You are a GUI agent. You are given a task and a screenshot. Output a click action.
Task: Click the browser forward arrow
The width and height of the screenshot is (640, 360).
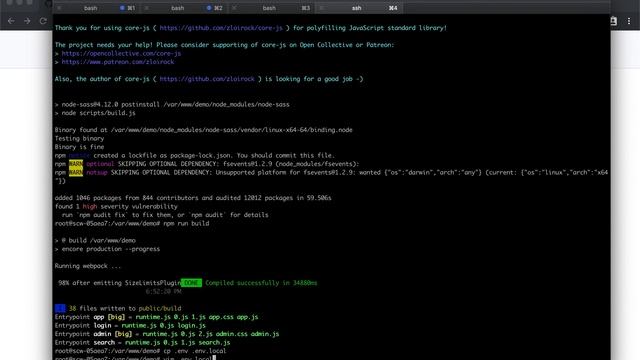(27, 21)
